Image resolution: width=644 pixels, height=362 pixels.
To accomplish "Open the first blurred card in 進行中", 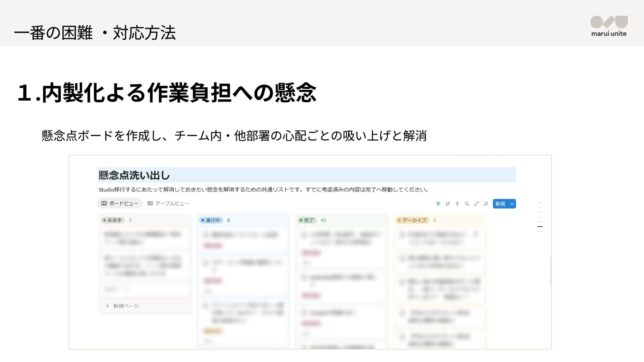I will [x=244, y=239].
